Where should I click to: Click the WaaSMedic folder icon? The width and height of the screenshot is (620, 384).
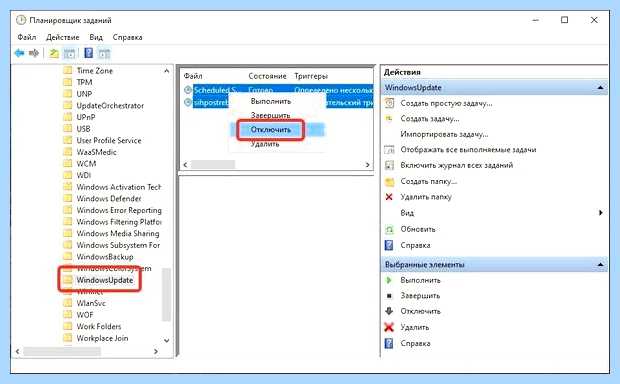coord(68,152)
